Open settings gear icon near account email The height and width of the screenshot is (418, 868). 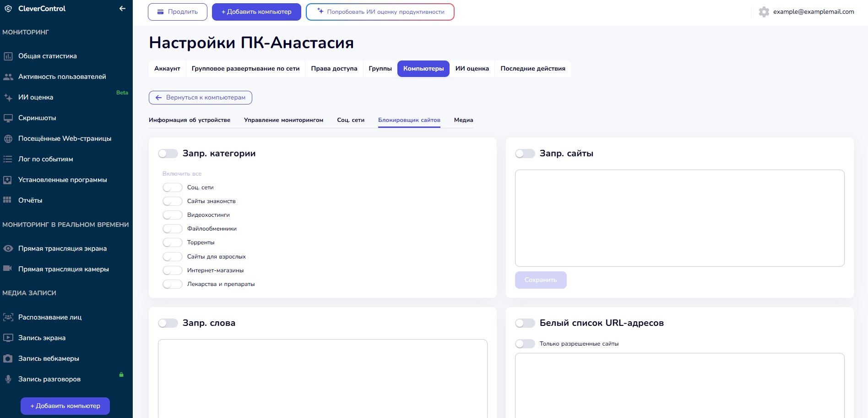point(764,12)
